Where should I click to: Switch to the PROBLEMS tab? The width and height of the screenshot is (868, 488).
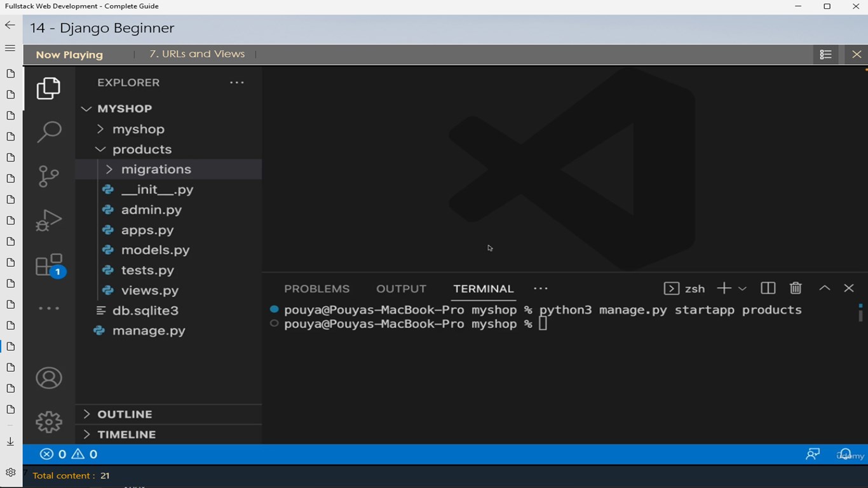tap(317, 288)
